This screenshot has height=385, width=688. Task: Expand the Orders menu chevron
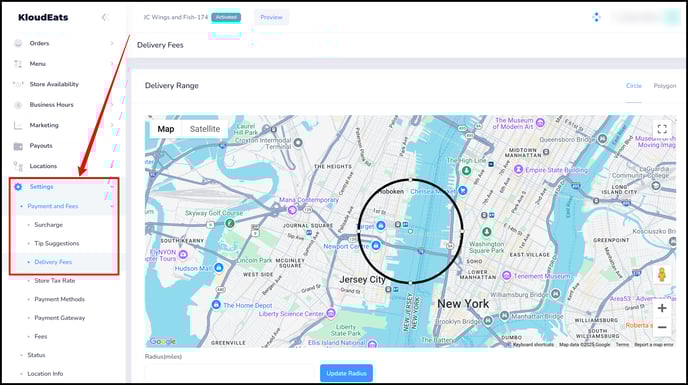[112, 43]
